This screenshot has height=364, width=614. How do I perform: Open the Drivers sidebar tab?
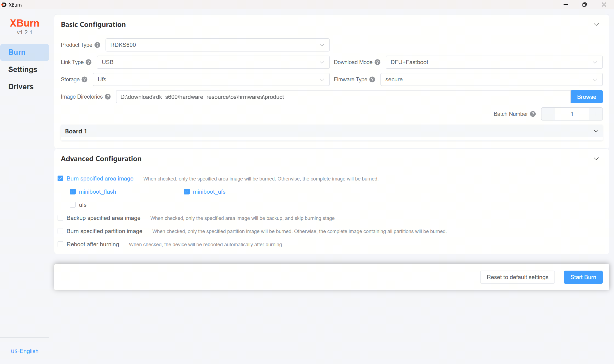[x=25, y=87]
